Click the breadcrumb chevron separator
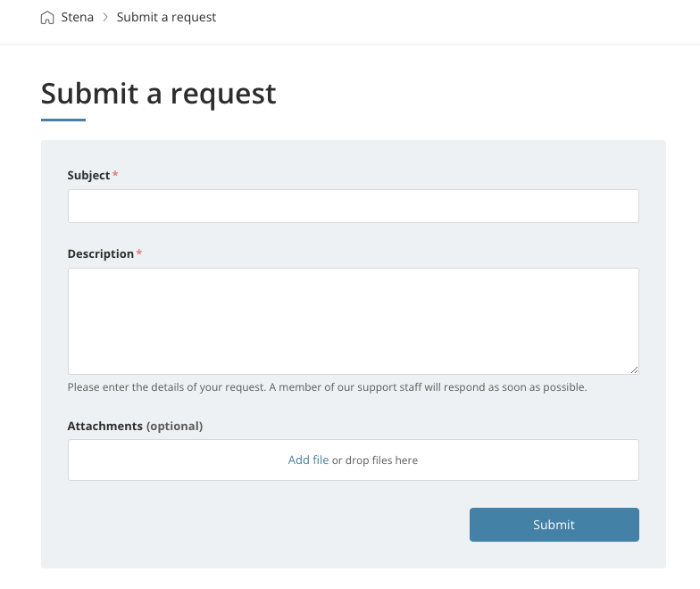This screenshot has height=589, width=700. [x=105, y=18]
